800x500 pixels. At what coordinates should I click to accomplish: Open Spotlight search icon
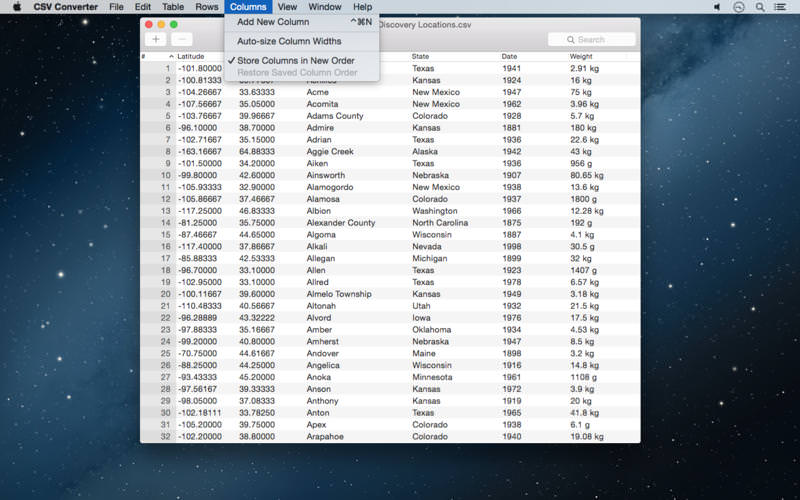(760, 7)
